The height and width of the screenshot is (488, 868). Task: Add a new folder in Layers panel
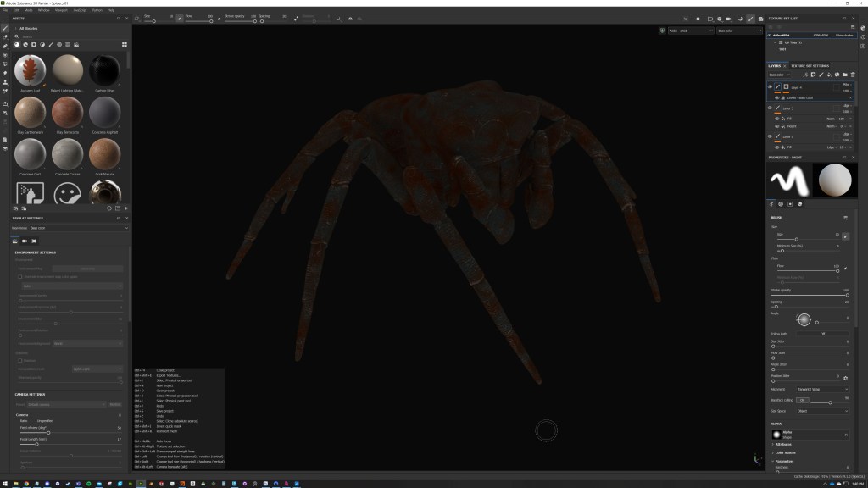coord(844,75)
